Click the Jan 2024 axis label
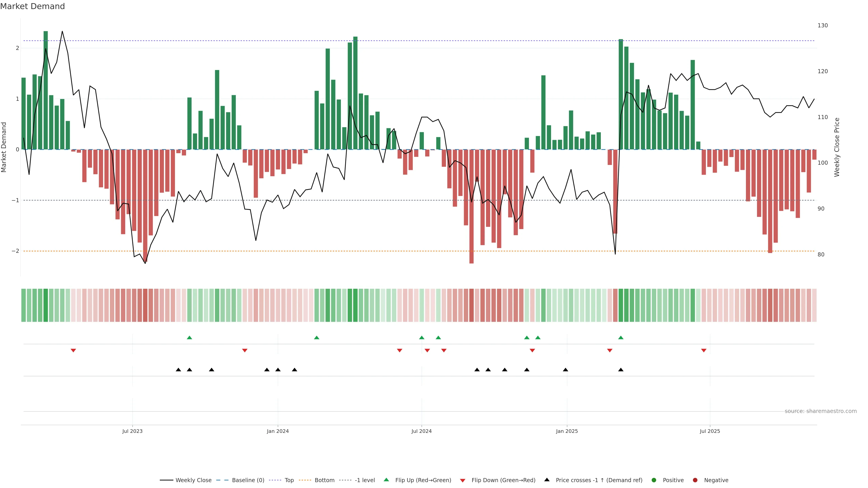Screen dimensions: 868x488 pyautogui.click(x=278, y=431)
